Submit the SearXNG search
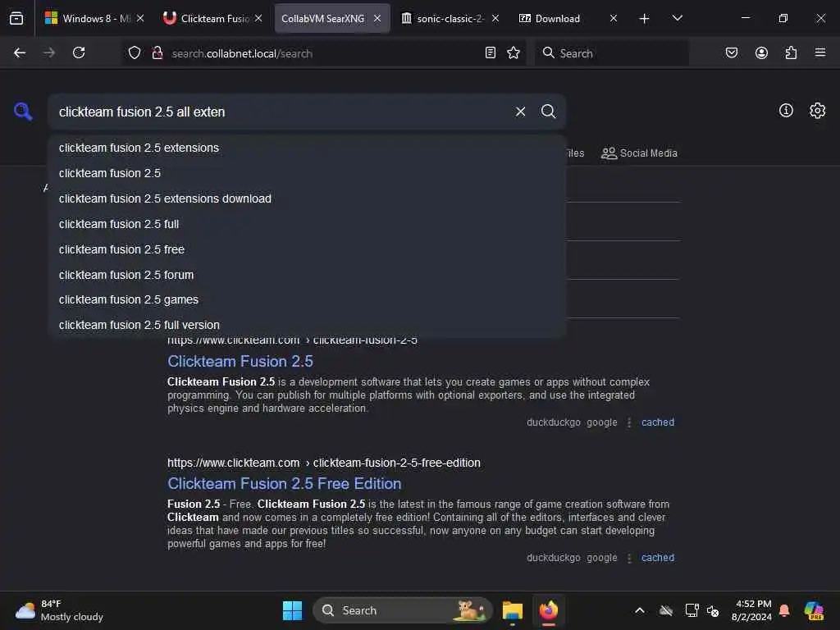 (548, 111)
